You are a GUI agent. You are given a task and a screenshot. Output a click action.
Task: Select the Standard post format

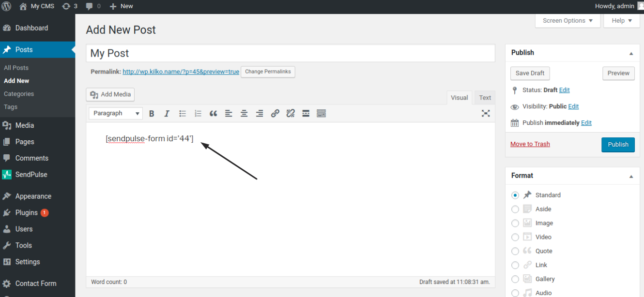515,195
